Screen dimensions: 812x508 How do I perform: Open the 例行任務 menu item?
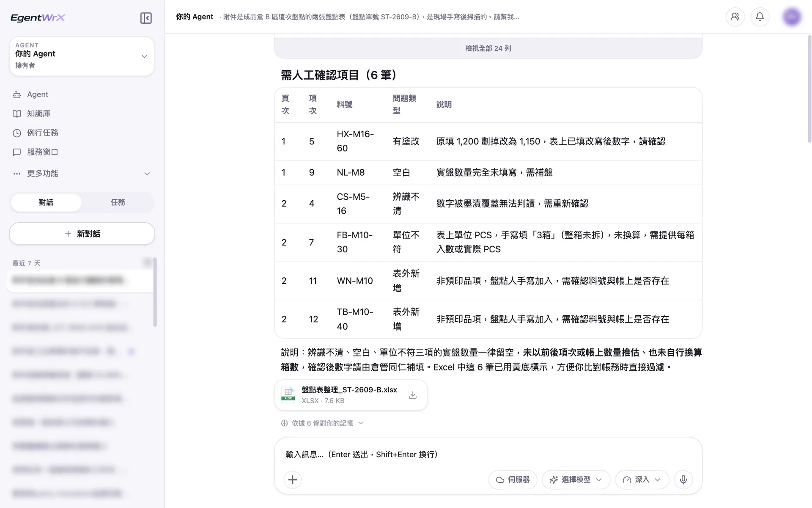[82, 133]
